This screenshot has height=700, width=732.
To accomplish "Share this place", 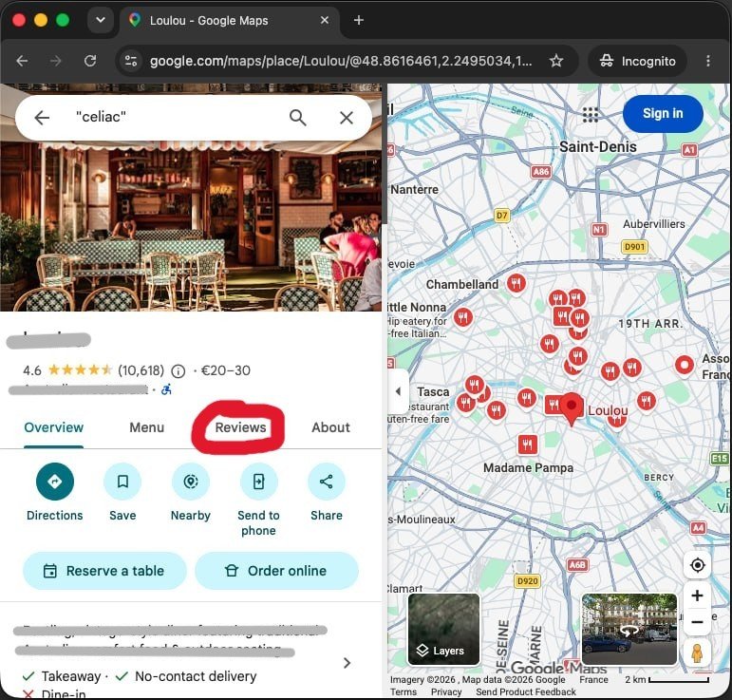I will (x=327, y=482).
